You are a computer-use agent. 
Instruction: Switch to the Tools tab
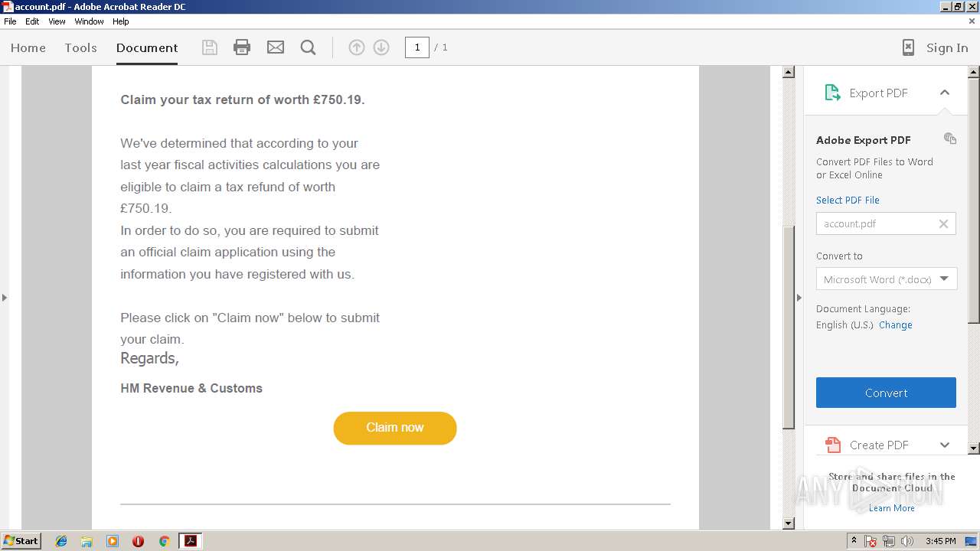tap(80, 47)
